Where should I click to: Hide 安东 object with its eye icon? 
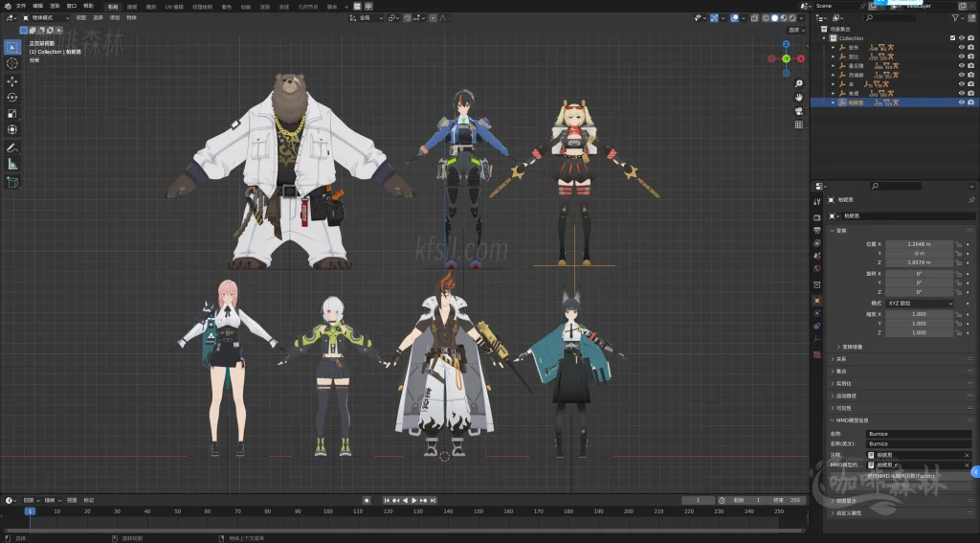(961, 47)
